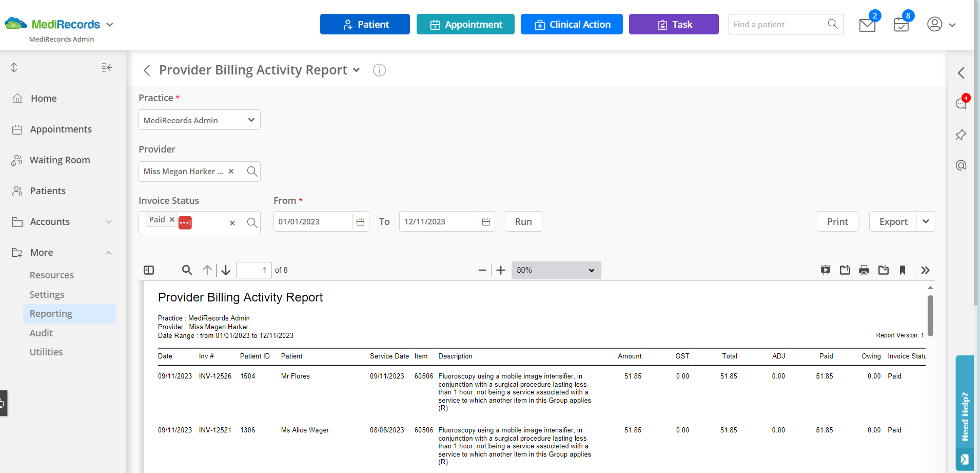Open the report info icon
Image resolution: width=980 pixels, height=473 pixels.
[379, 70]
